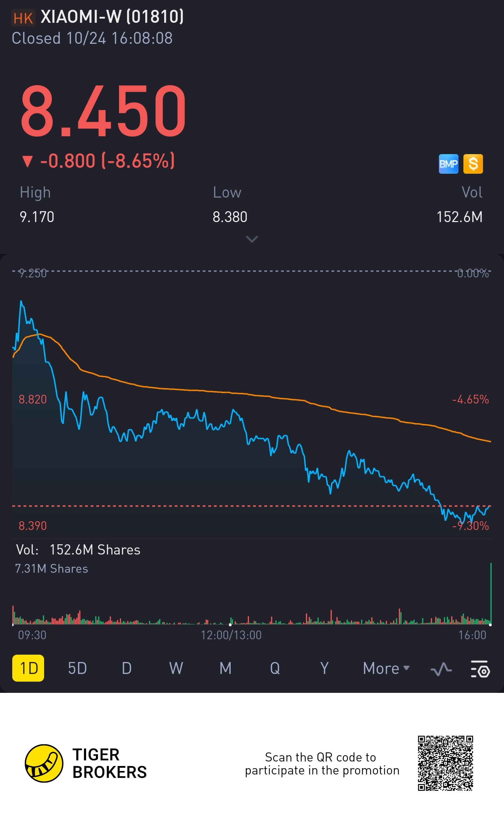Switch to the 5D chart tab
Viewport: 504px width, 834px height.
[x=77, y=668]
